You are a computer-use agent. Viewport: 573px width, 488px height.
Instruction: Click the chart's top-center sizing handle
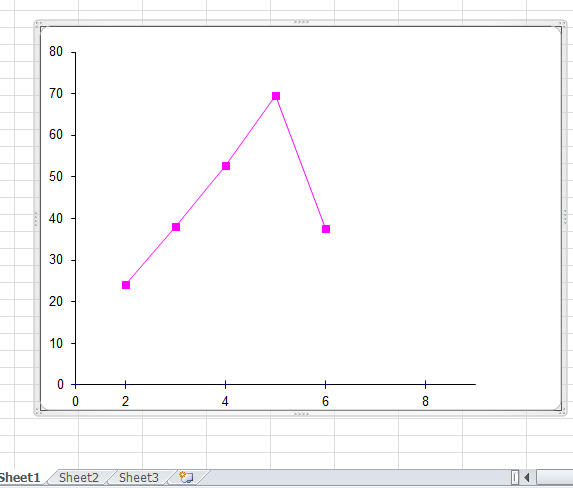click(x=301, y=22)
